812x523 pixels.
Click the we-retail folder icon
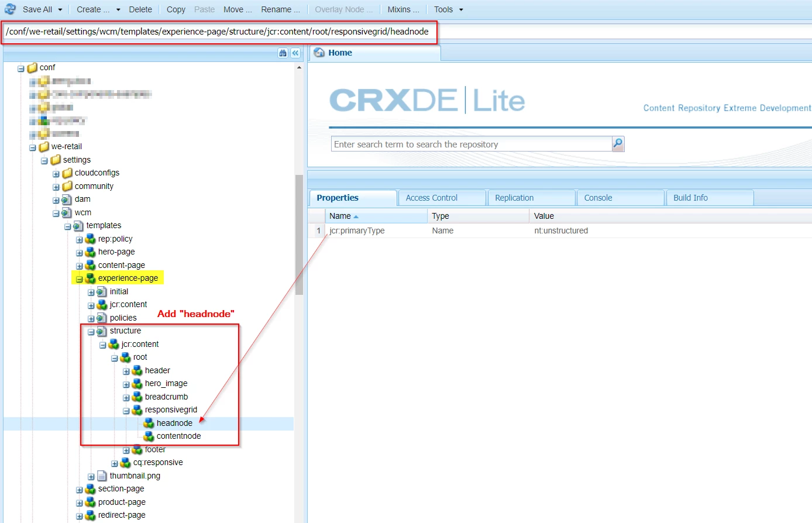(44, 147)
